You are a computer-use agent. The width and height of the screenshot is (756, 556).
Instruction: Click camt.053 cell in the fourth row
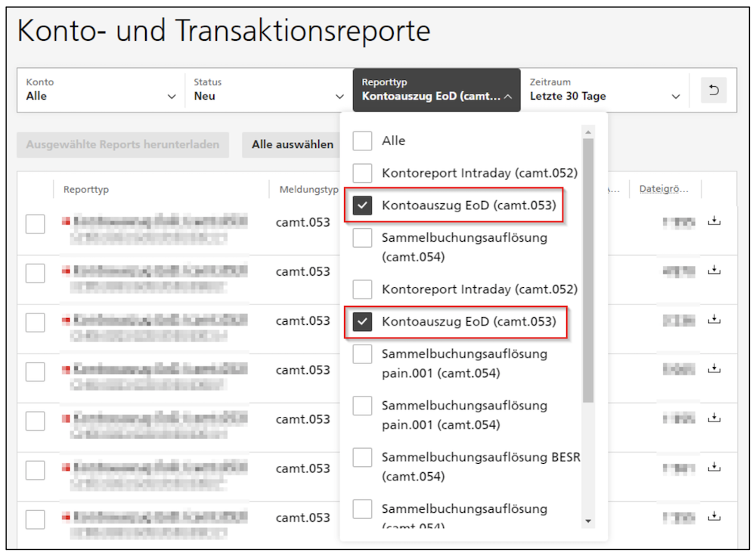click(303, 370)
